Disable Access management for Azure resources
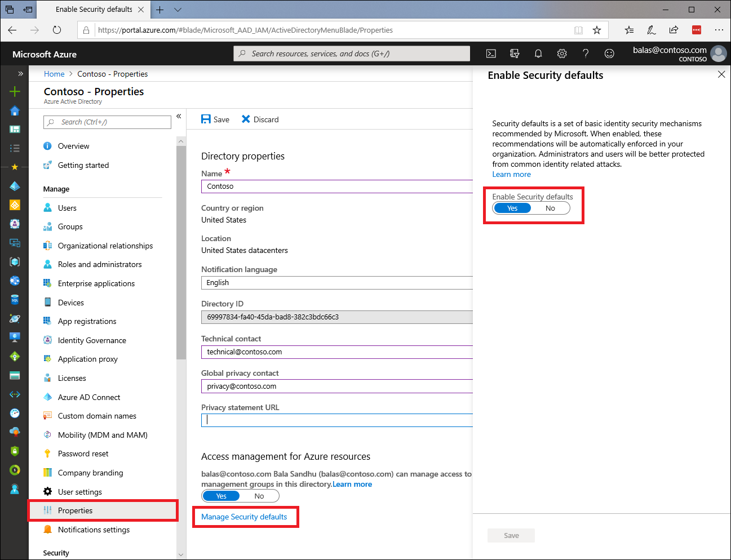The width and height of the screenshot is (731, 560). pos(259,496)
